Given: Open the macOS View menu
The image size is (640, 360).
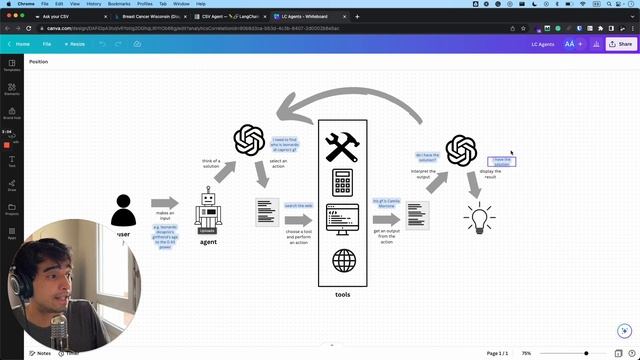Looking at the screenshot, I should (x=74, y=4).
